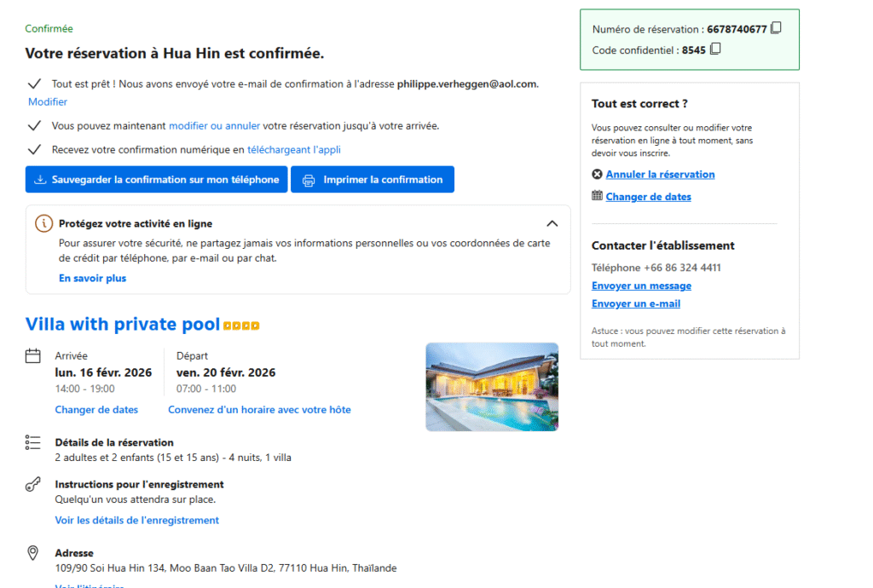Click the reservation details list icon
Image resolution: width=873 pixels, height=588 pixels.
click(33, 443)
